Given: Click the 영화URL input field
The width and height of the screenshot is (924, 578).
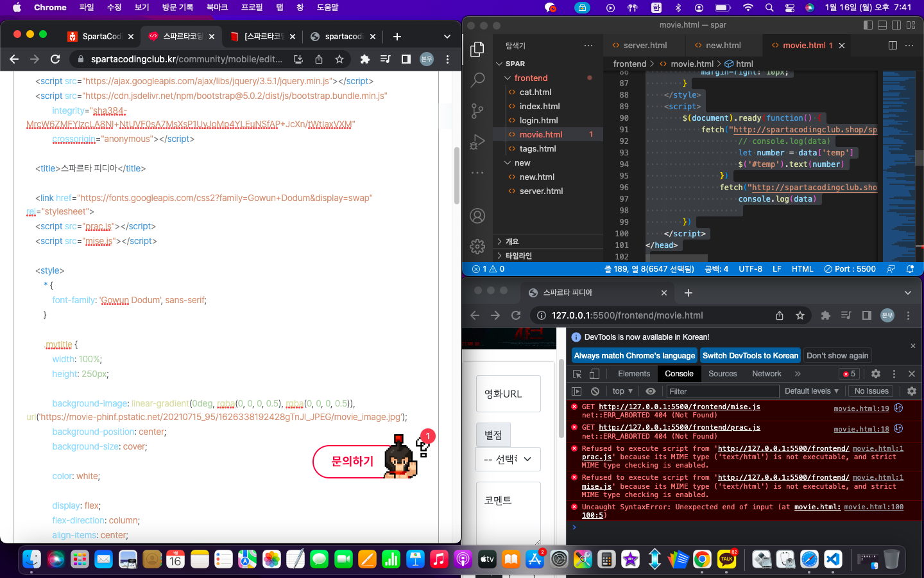Looking at the screenshot, I should pos(508,394).
